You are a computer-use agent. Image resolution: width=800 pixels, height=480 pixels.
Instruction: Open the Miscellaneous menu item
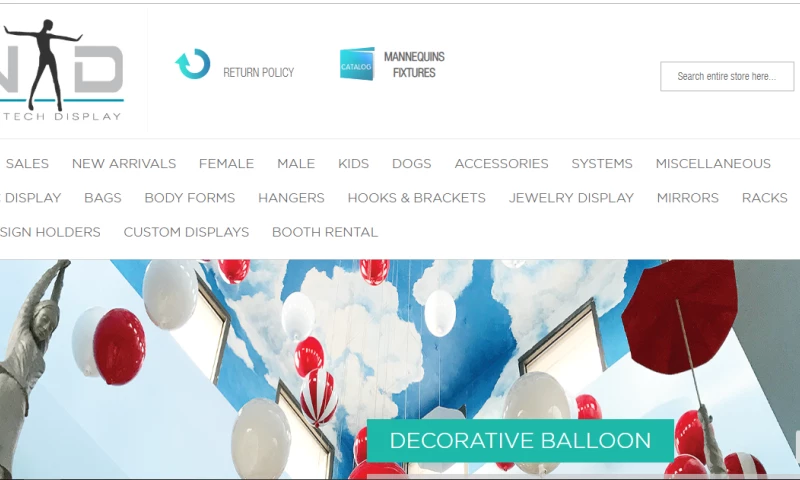[x=713, y=164]
